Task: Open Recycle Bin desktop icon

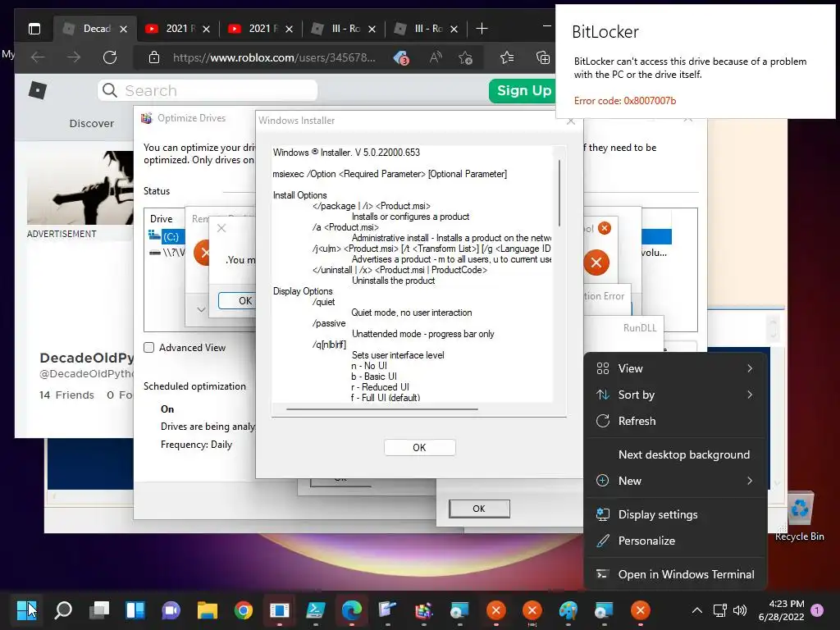Action: coord(799,515)
